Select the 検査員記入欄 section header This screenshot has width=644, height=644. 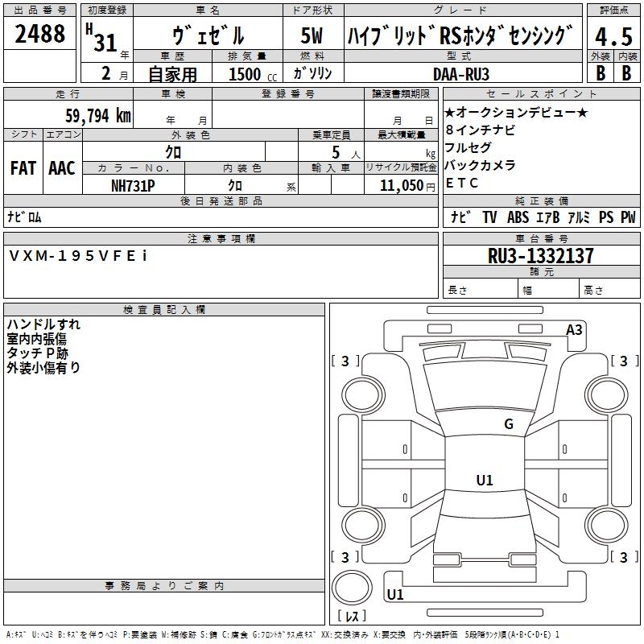point(164,310)
